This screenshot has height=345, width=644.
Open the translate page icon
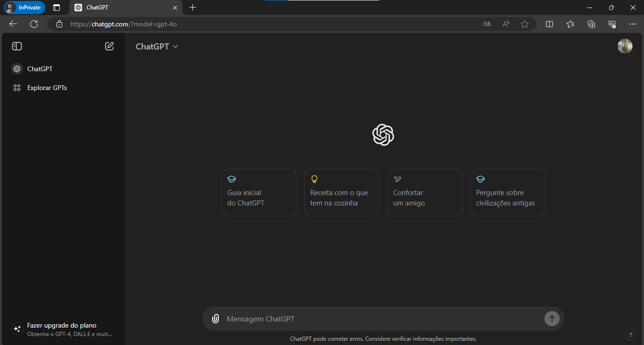pos(487,24)
